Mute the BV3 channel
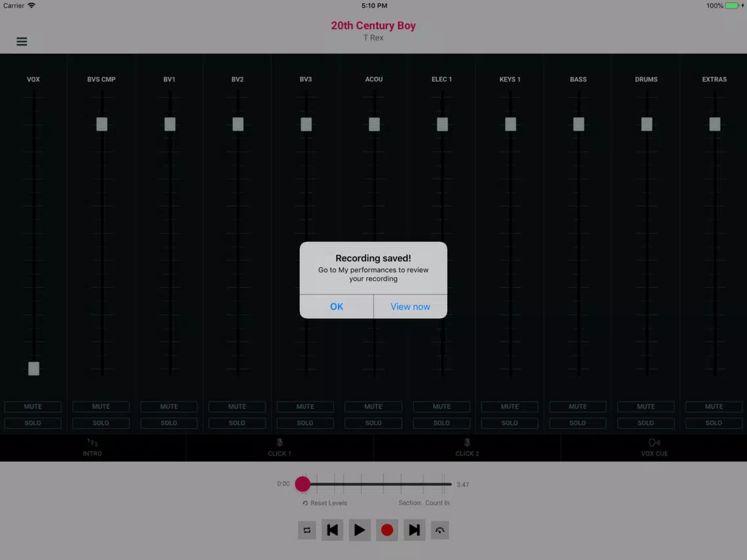Viewport: 747px width, 560px height. point(305,407)
